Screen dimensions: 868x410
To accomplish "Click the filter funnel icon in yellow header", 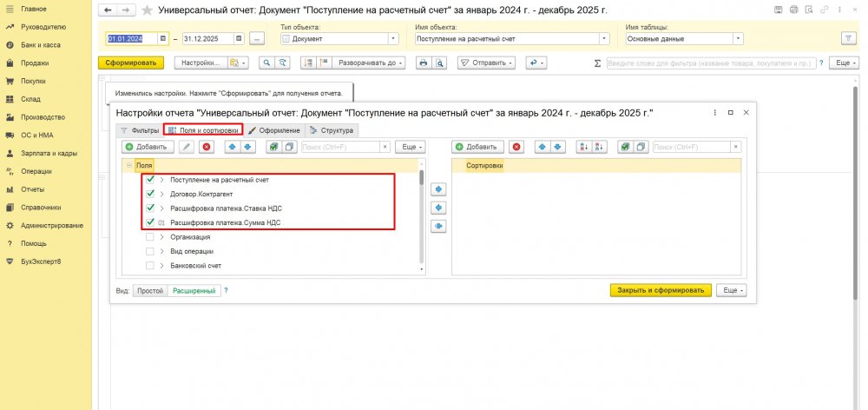I will point(848,38).
